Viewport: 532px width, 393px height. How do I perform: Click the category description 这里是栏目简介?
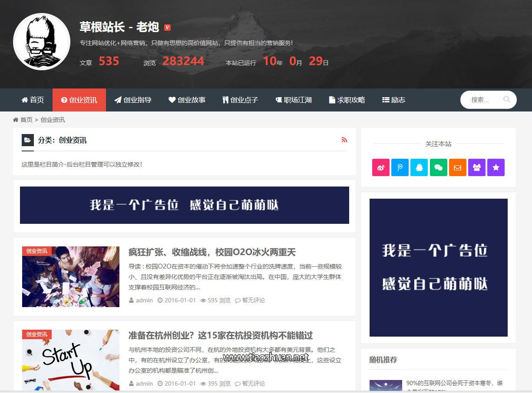(x=82, y=164)
